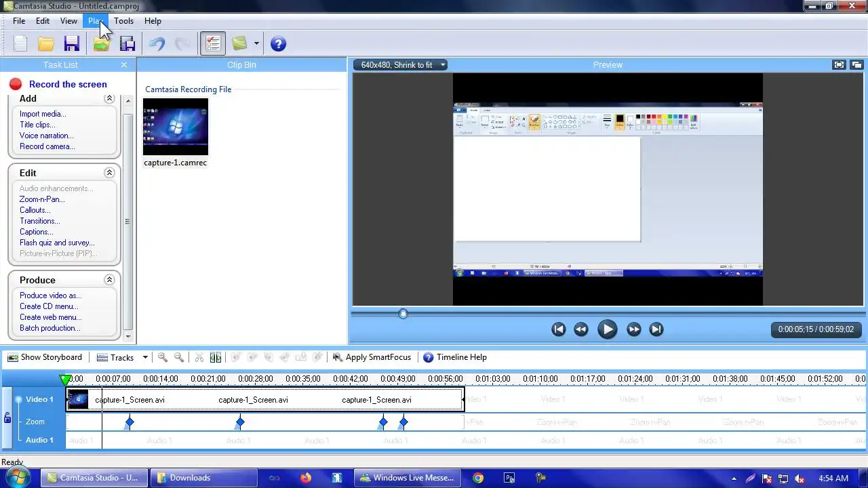The image size is (868, 488).
Task: Click the green library toolbar icon
Action: point(239,44)
